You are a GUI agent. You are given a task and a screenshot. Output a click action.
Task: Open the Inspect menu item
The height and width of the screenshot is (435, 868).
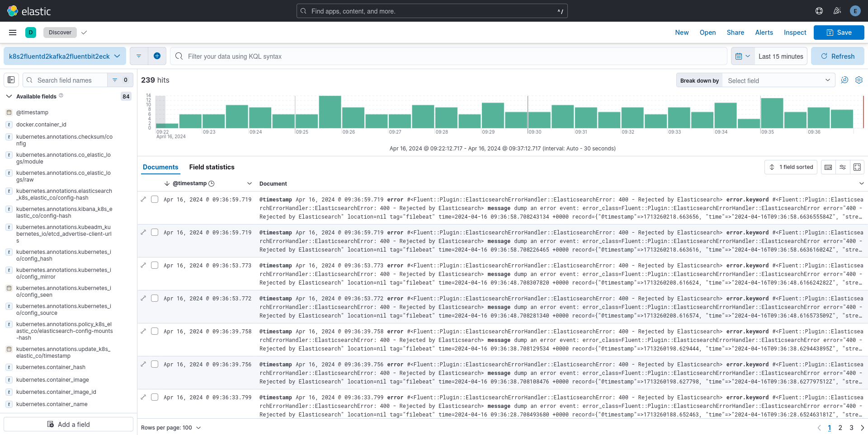(795, 33)
